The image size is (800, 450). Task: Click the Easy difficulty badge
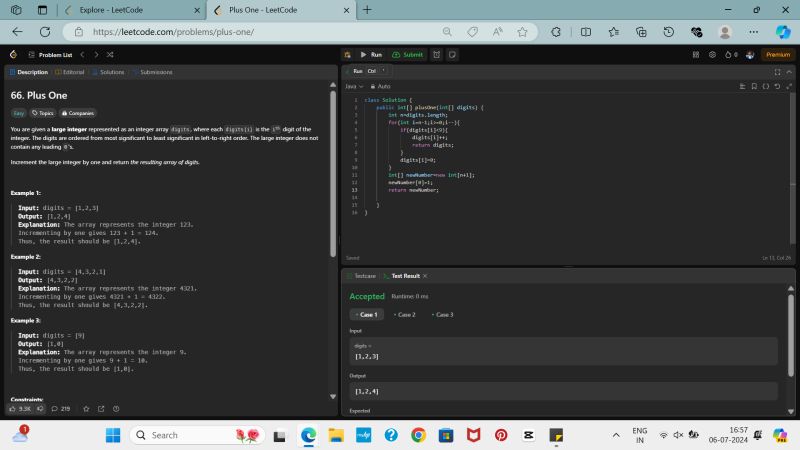click(x=19, y=113)
